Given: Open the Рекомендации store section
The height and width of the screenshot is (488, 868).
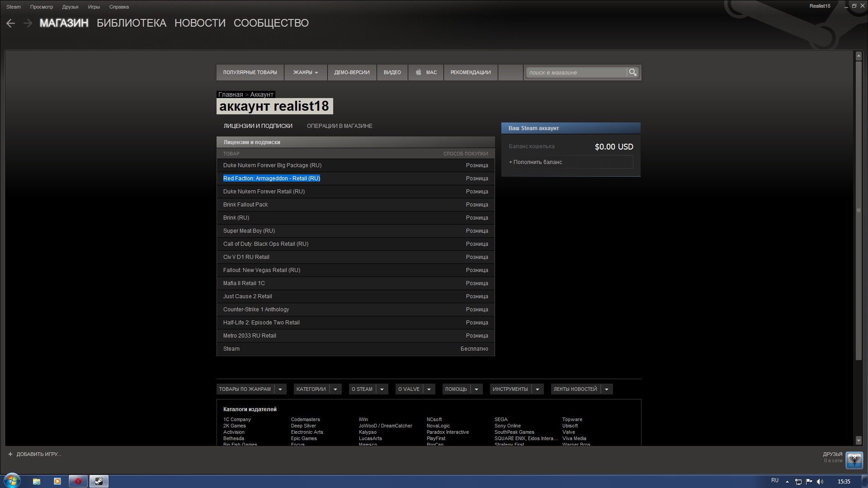Looking at the screenshot, I should [471, 72].
